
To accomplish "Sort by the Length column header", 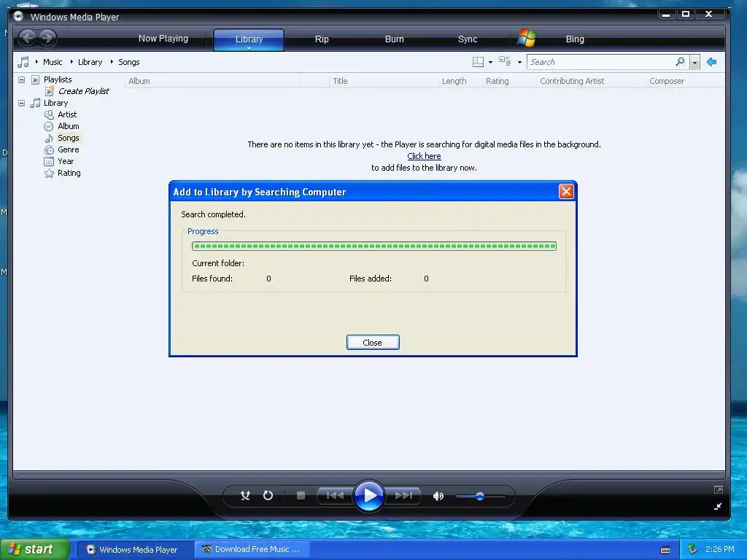I will (460, 81).
